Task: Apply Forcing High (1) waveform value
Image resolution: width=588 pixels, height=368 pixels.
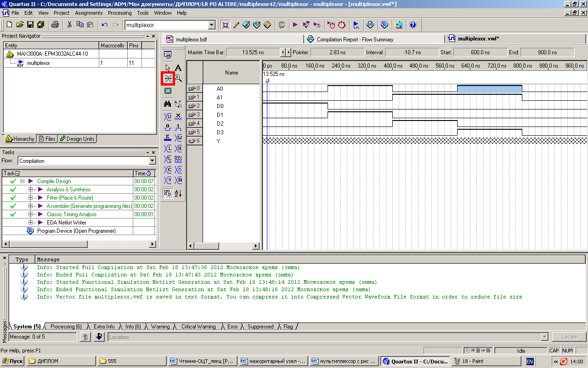Action: [178, 127]
